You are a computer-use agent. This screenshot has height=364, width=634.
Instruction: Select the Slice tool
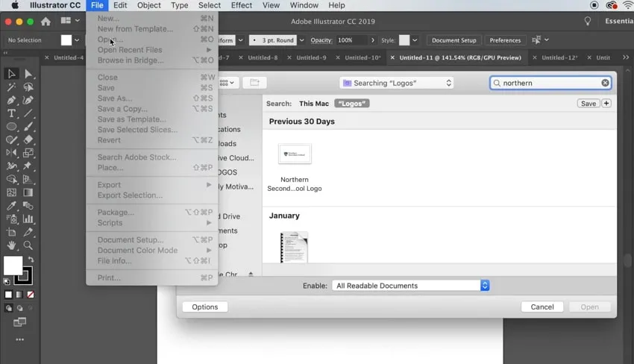[28, 232]
